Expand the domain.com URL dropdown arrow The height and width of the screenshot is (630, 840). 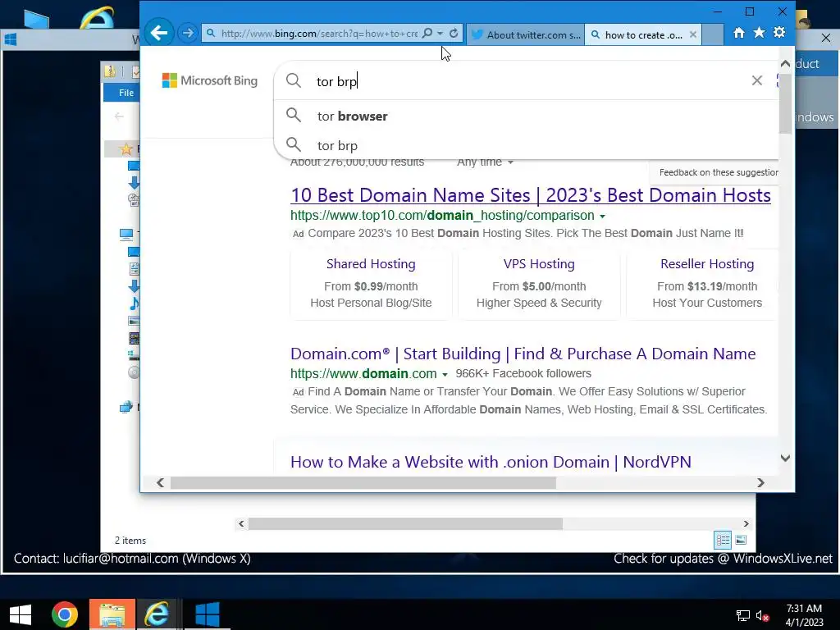pyautogui.click(x=445, y=374)
